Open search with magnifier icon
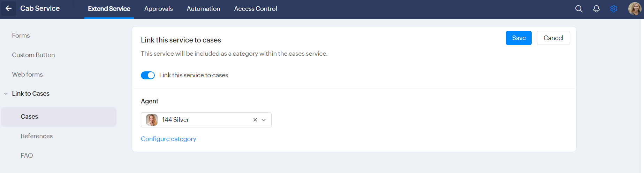The height and width of the screenshot is (173, 644). tap(579, 9)
